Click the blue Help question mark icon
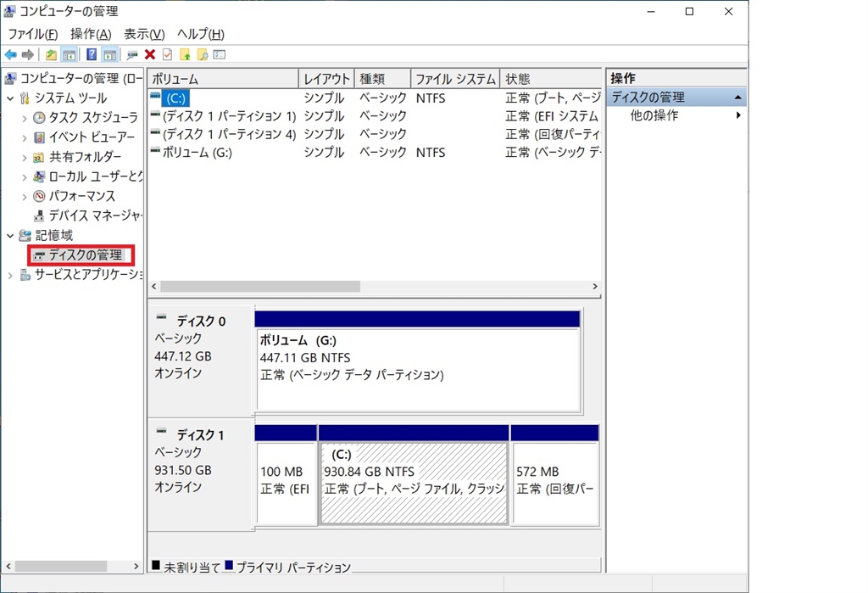The image size is (868, 593). pos(92,55)
